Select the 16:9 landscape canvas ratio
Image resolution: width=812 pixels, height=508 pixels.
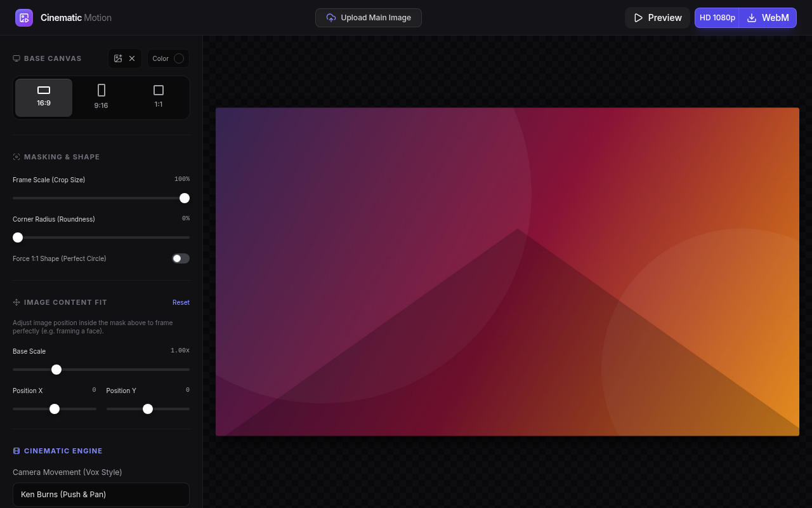click(x=44, y=98)
